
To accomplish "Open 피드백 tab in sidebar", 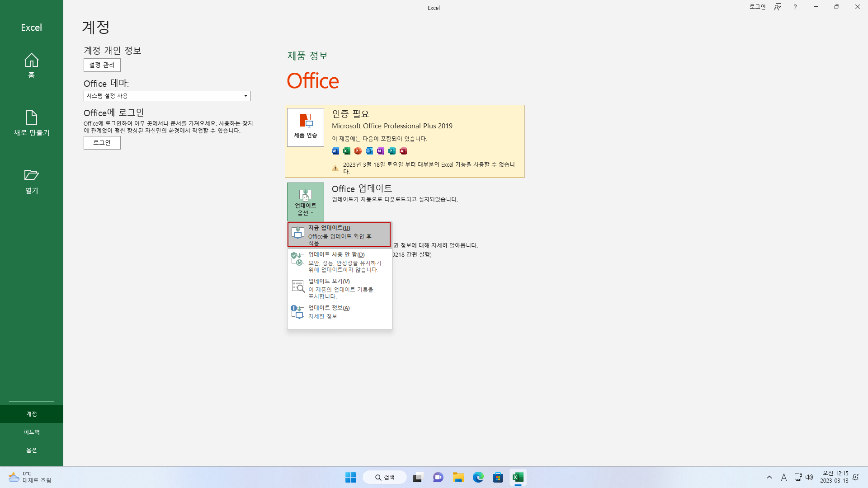I will click(x=31, y=432).
